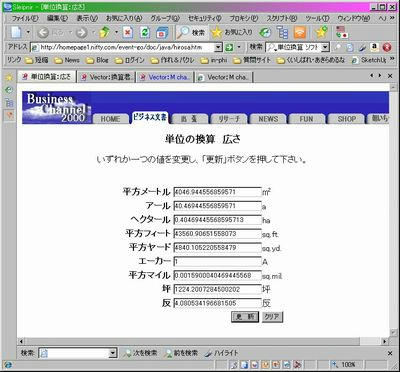Click the SHOP site navigation tab

[347, 119]
